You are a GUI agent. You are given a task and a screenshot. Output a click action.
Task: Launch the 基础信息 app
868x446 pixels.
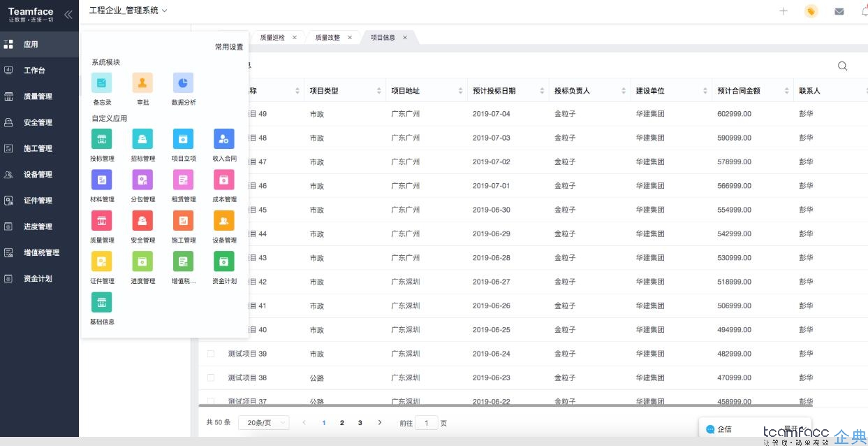[102, 302]
